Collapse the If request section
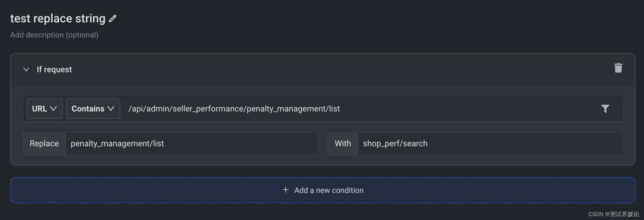 click(26, 69)
